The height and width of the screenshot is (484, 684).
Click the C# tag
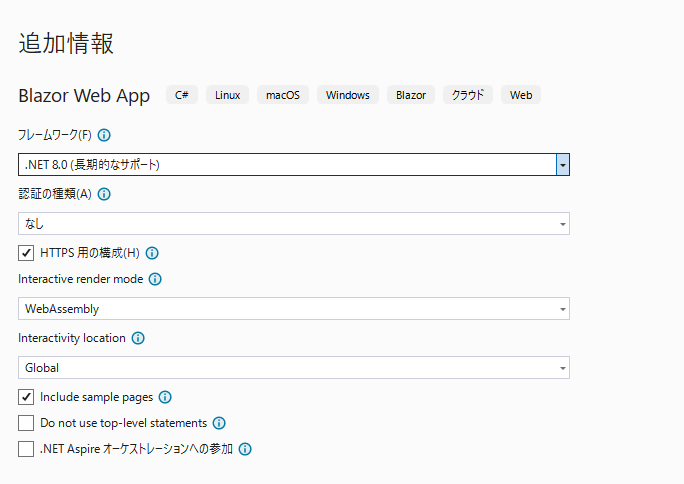pyautogui.click(x=182, y=95)
